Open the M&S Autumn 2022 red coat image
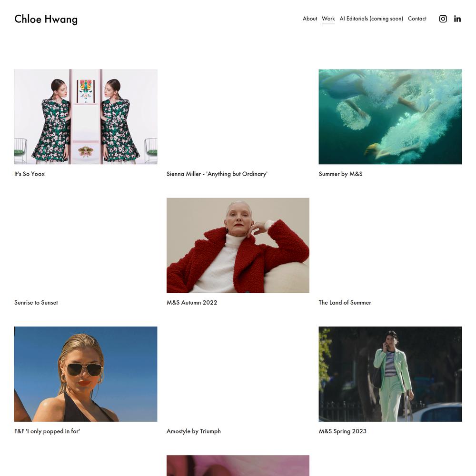Screen dimensions: 476x476 coord(238,245)
